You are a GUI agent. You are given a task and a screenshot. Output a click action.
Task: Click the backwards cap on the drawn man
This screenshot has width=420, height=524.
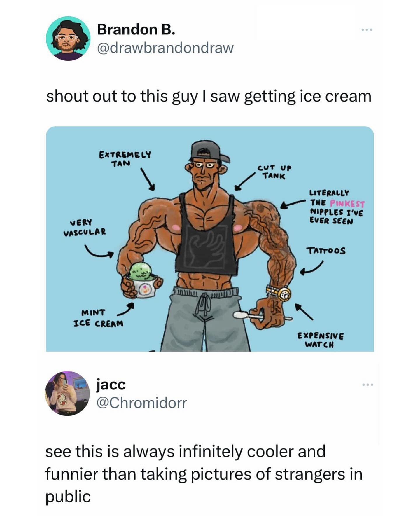point(208,150)
